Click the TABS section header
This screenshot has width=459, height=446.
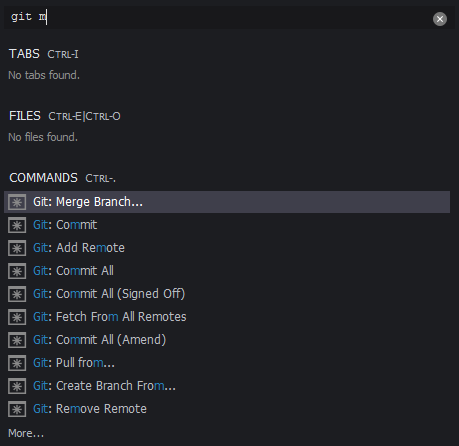click(x=24, y=54)
